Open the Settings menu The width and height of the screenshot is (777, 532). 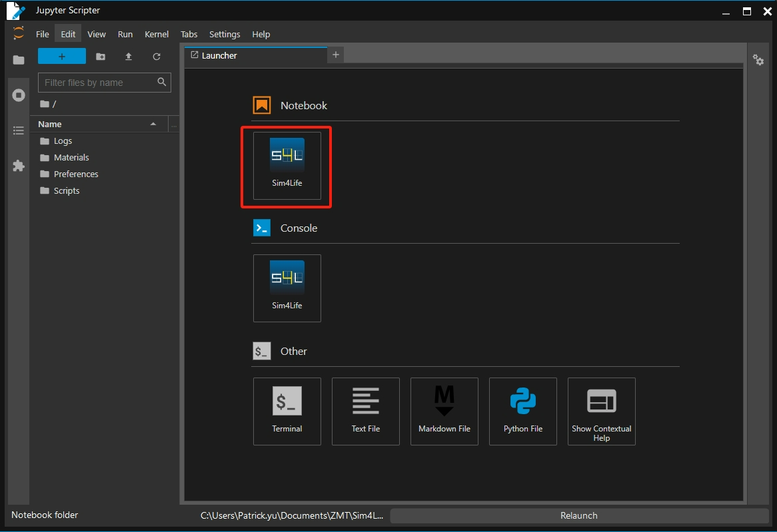point(225,34)
